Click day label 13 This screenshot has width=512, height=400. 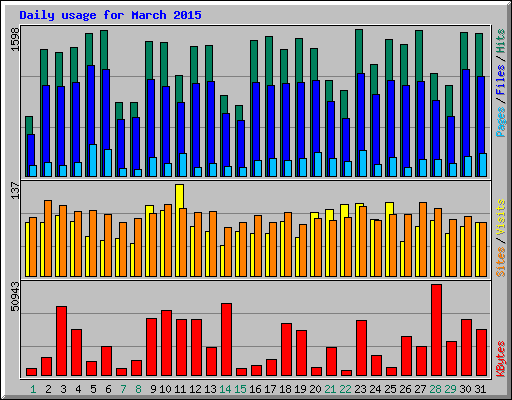210,389
